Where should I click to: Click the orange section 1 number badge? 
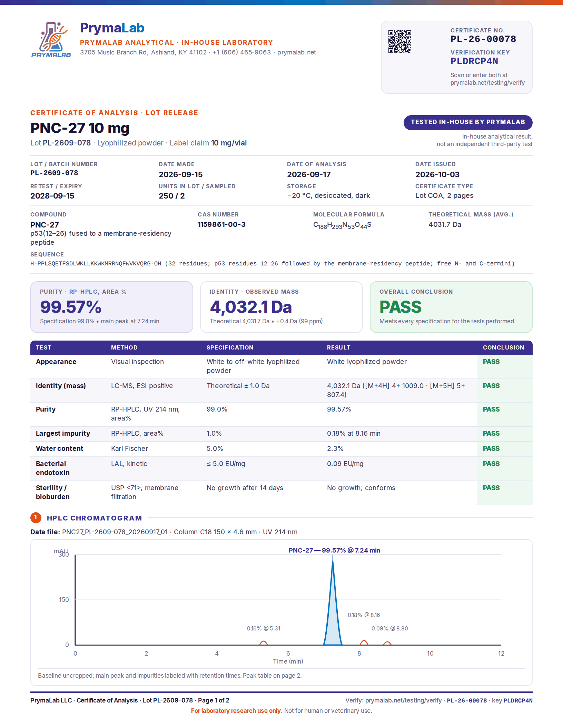point(36,517)
